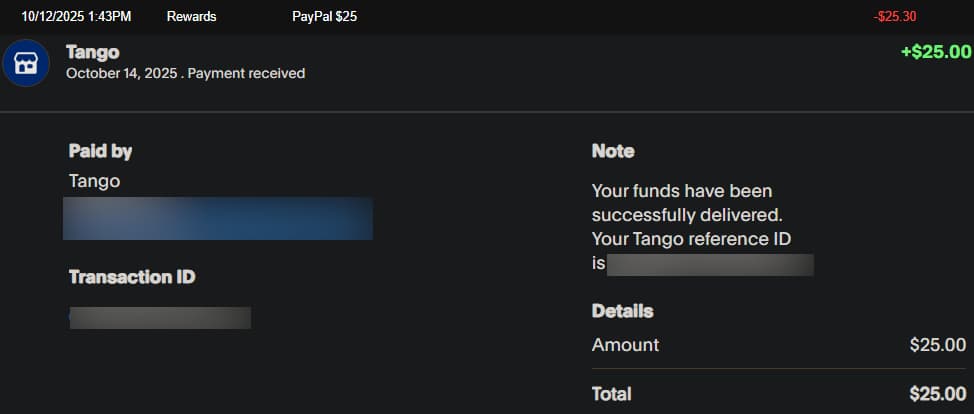Viewport: 974px width, 414px height.
Task: Click the Note heading
Action: coord(613,151)
